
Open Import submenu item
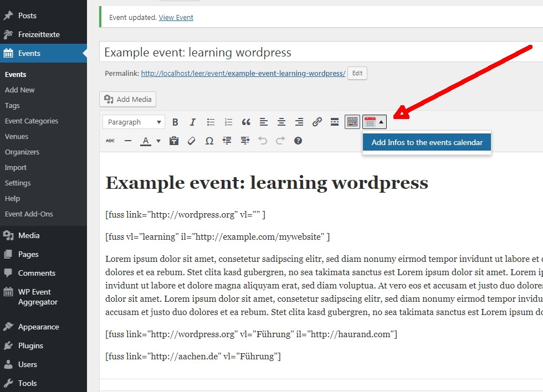click(16, 167)
